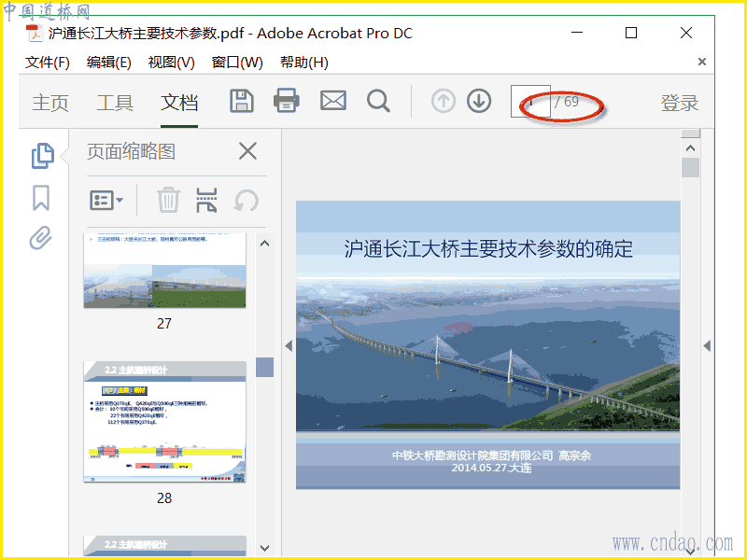Print the PDF file

[x=287, y=101]
